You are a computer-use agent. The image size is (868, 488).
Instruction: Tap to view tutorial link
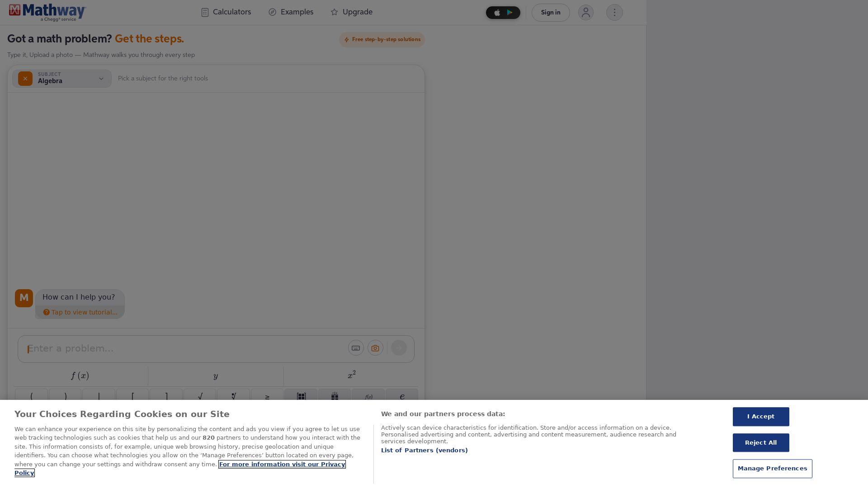[x=80, y=312]
